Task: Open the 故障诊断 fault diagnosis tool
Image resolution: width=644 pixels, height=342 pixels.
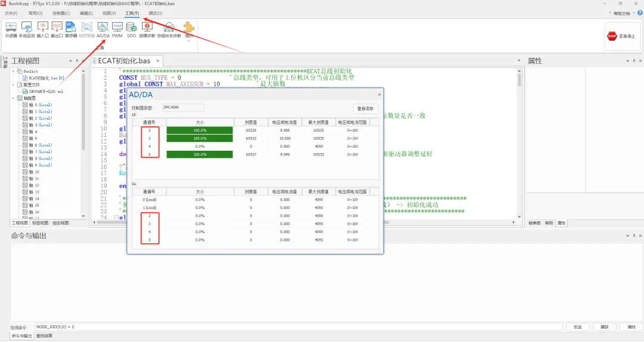Action: [x=147, y=30]
